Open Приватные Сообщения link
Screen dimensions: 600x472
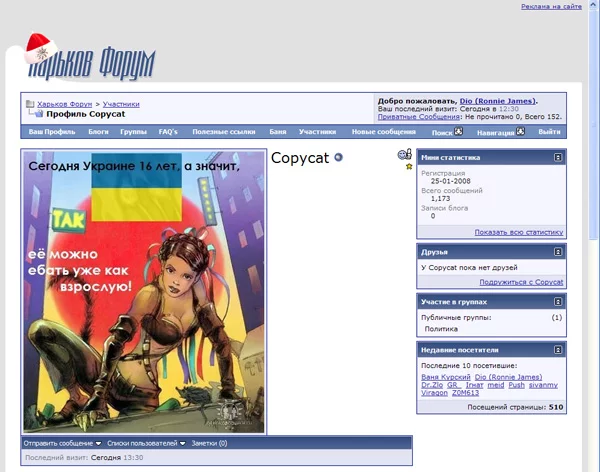419,117
